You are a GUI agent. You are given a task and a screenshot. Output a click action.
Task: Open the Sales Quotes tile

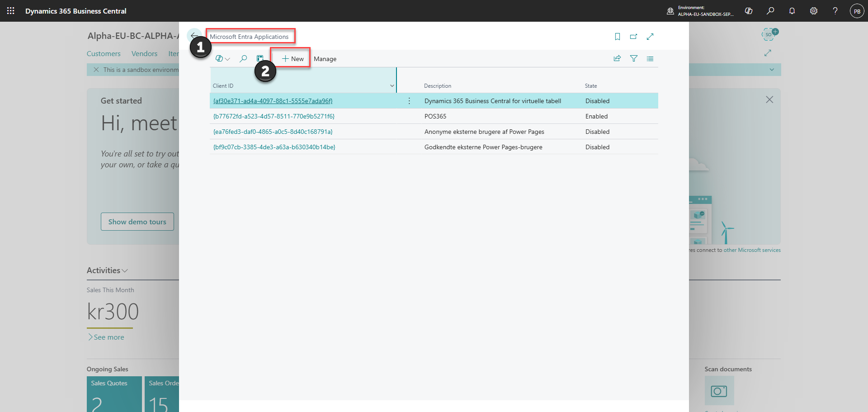pyautogui.click(x=114, y=394)
